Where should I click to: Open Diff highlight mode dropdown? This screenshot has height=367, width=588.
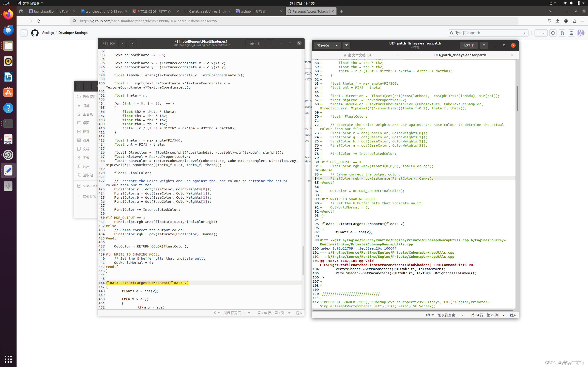coord(429,315)
